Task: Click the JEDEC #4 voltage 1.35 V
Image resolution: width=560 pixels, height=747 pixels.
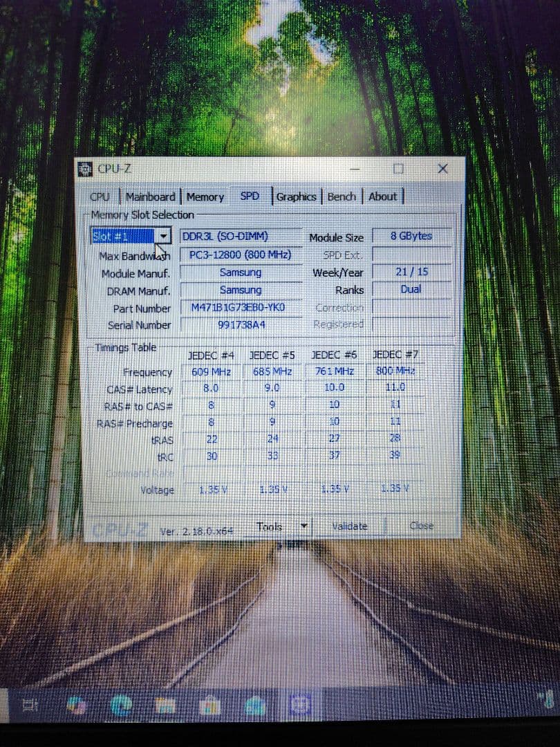Action: click(212, 490)
